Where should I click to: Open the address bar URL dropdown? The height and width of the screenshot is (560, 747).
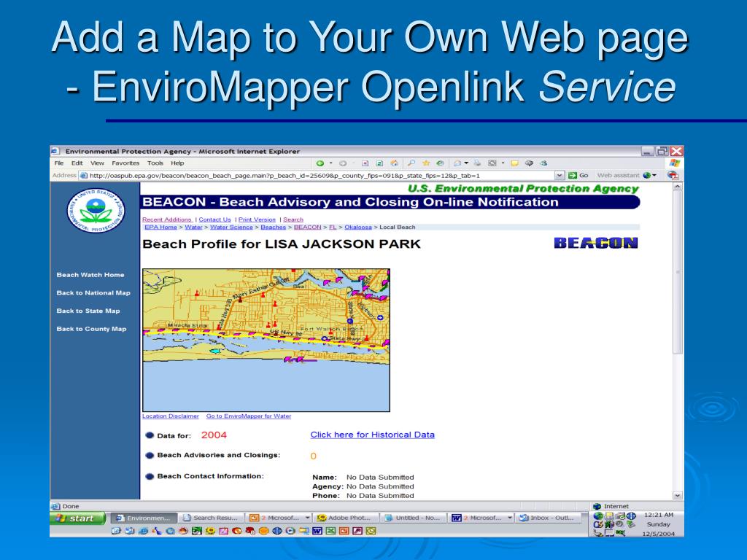pyautogui.click(x=560, y=175)
